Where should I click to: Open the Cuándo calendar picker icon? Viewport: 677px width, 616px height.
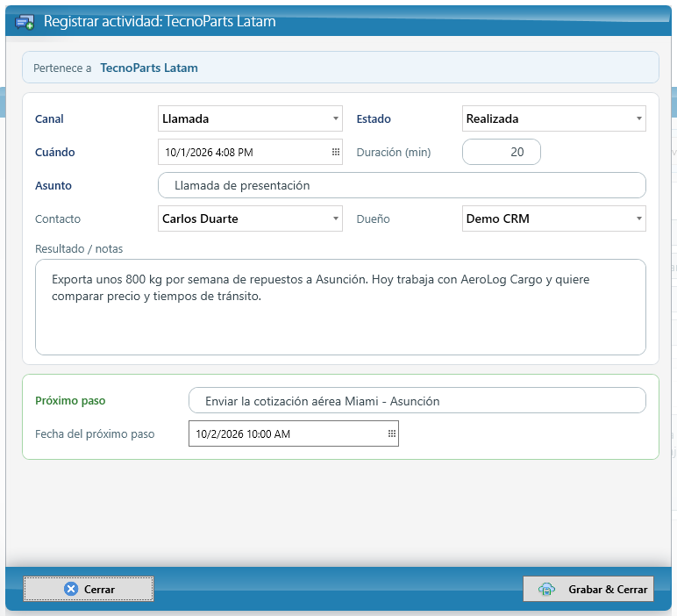tap(336, 152)
